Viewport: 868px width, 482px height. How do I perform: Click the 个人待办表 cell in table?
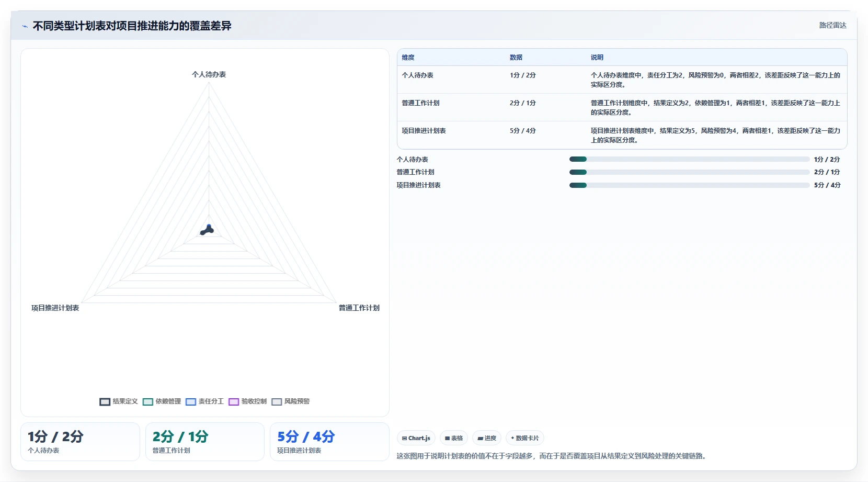(x=417, y=75)
